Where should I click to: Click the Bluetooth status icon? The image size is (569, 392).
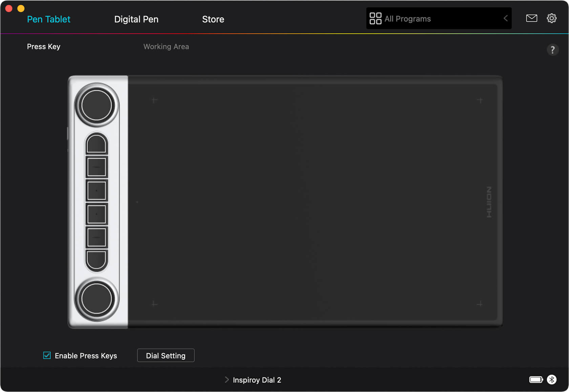point(551,379)
